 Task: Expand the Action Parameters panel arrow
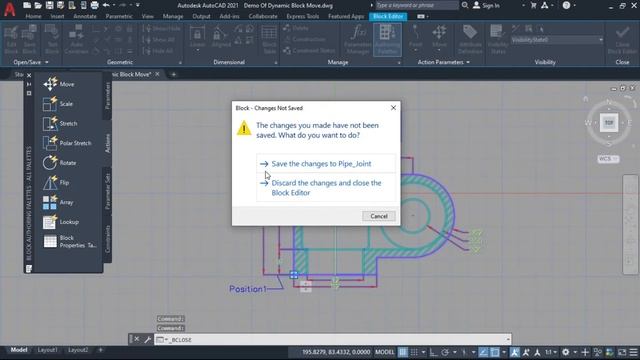pos(468,62)
